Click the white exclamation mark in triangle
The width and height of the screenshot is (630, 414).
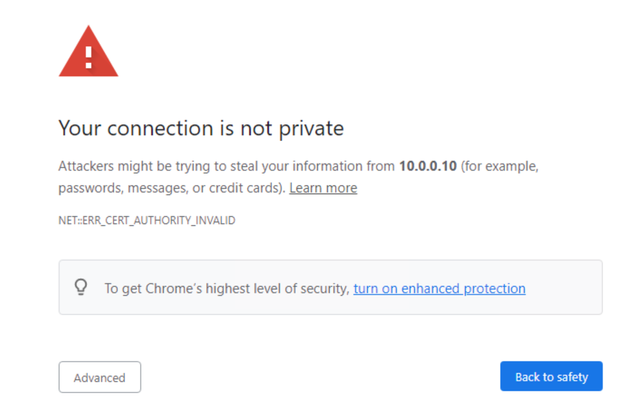[x=89, y=57]
